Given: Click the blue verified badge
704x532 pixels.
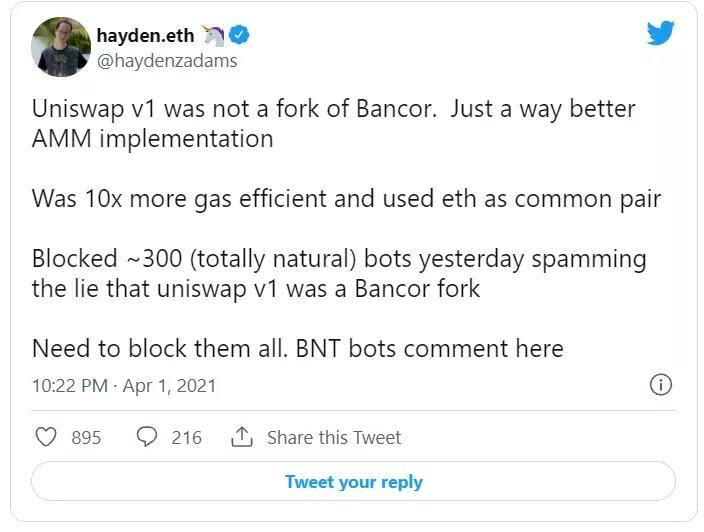Looking at the screenshot, I should click(x=239, y=36).
